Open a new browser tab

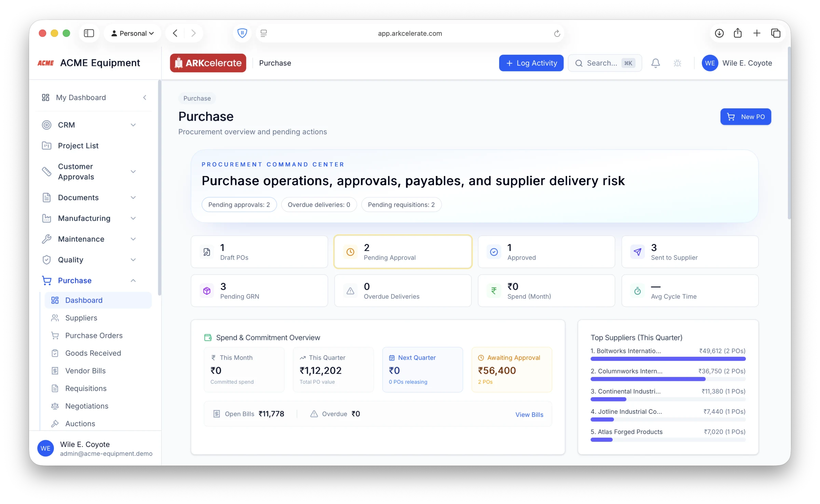(x=757, y=33)
